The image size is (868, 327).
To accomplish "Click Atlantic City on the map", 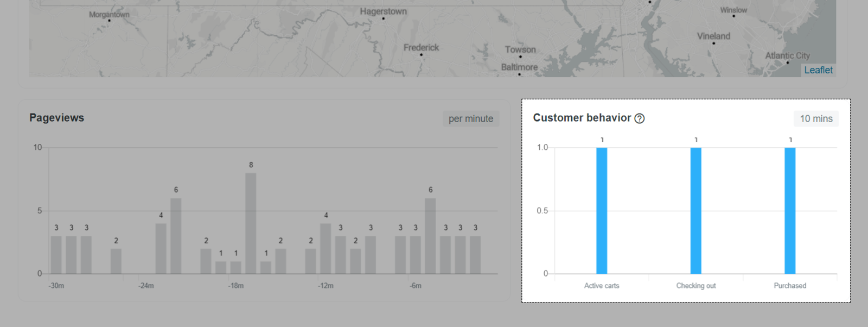I will [x=787, y=55].
